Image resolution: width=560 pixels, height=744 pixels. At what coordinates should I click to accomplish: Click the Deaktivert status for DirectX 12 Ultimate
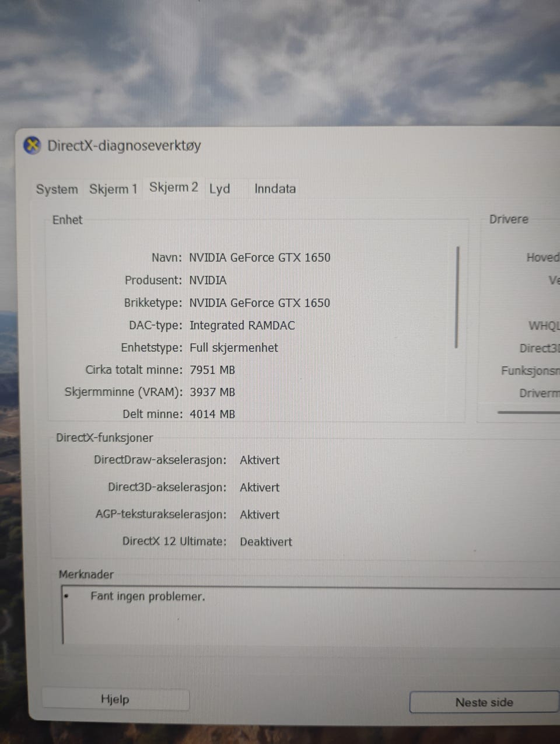tap(266, 542)
